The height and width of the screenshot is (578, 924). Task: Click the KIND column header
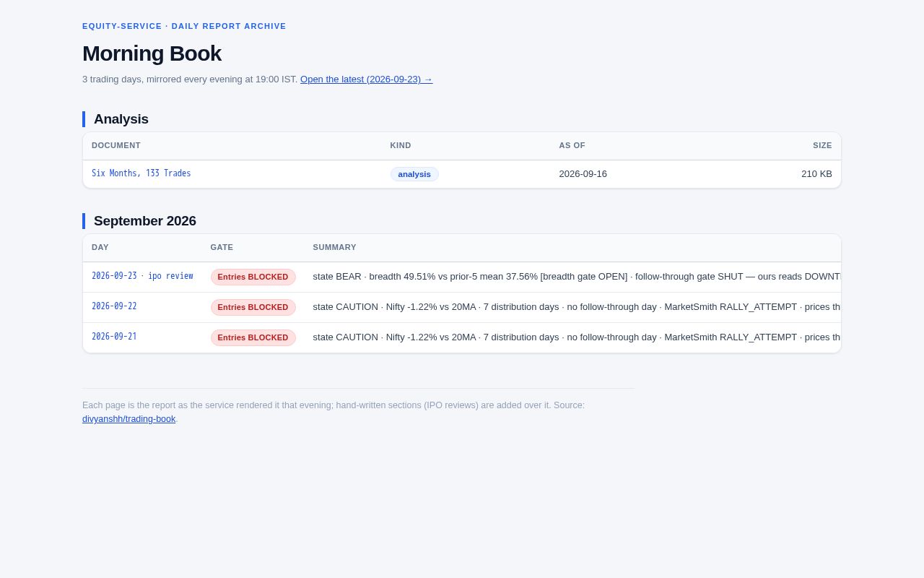401,145
